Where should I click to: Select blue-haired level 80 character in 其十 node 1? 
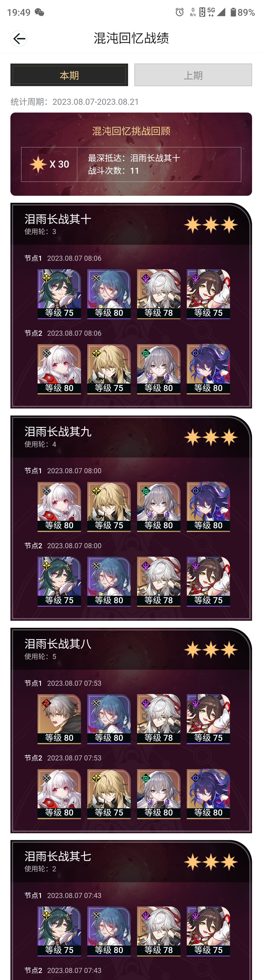pyautogui.click(x=109, y=294)
